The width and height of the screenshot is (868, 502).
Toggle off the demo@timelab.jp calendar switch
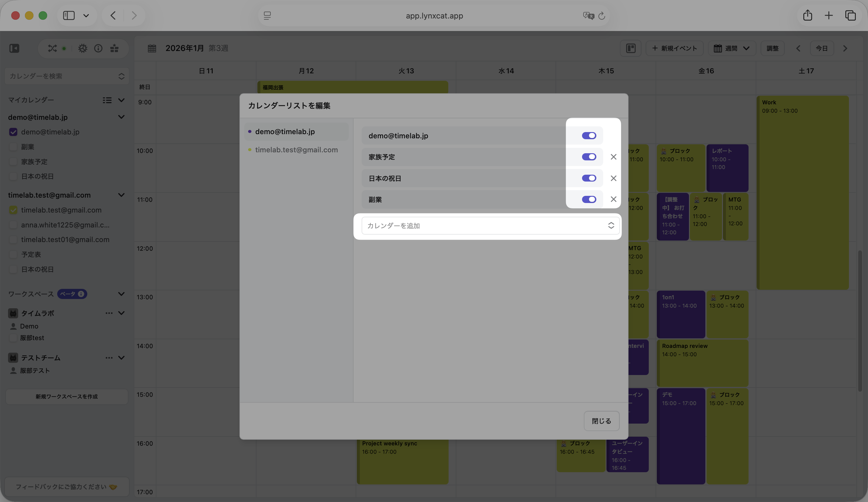[x=589, y=136]
